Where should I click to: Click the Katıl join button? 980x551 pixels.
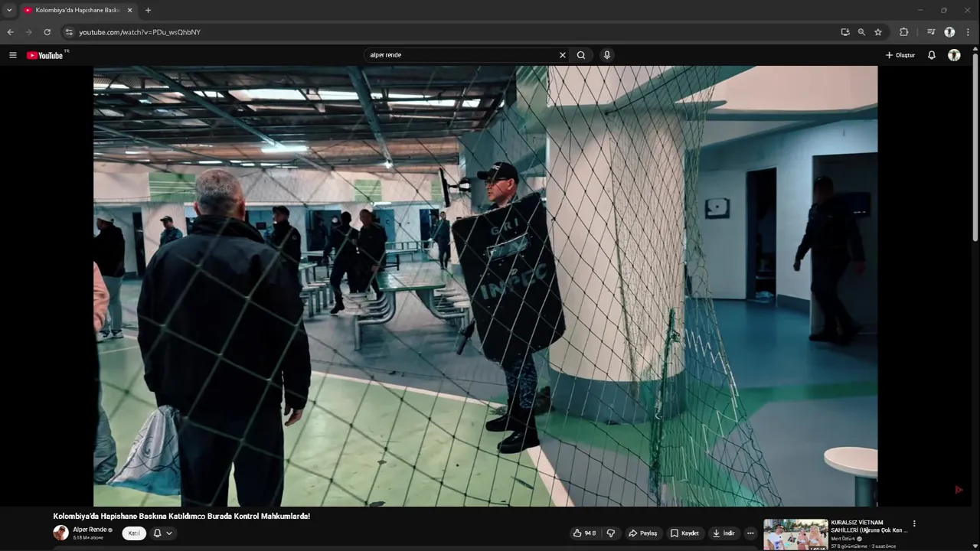[134, 533]
